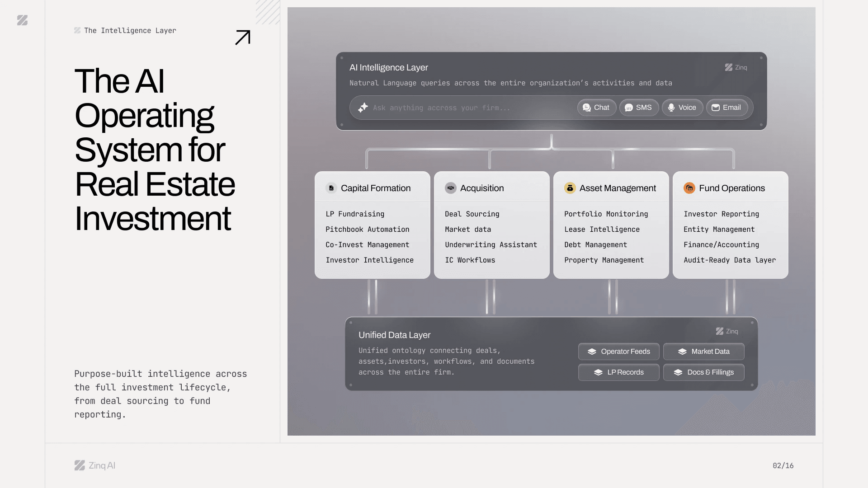The height and width of the screenshot is (488, 868).
Task: Click 'Finance/Accounting' item
Action: click(722, 245)
